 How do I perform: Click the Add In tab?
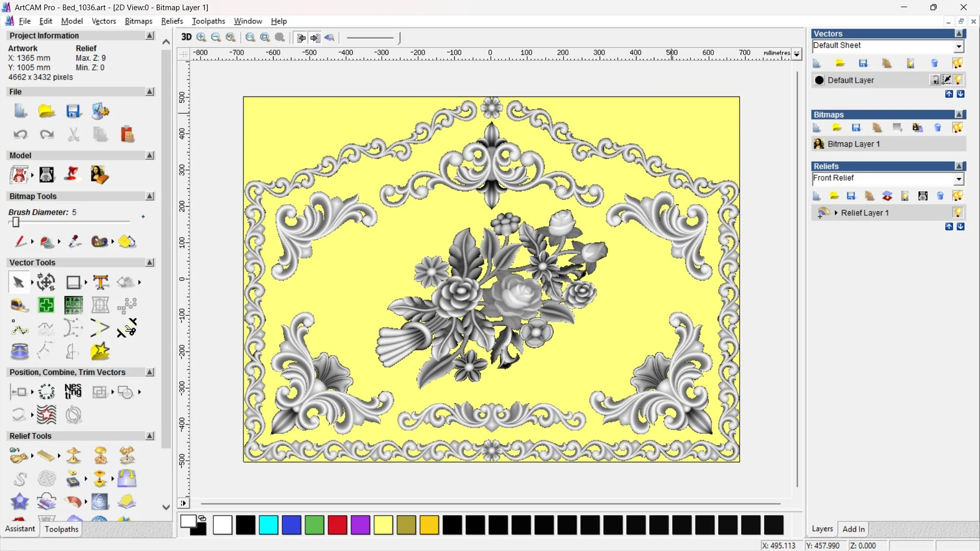853,529
